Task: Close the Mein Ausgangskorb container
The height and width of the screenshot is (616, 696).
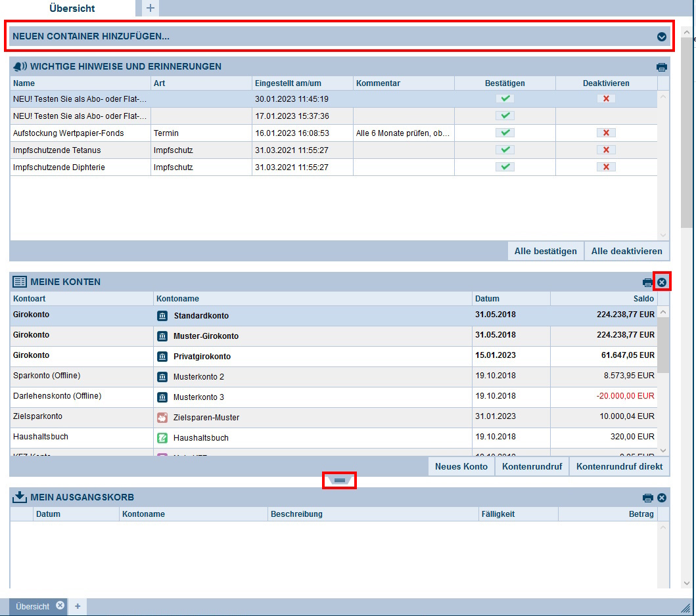Action: (x=662, y=498)
